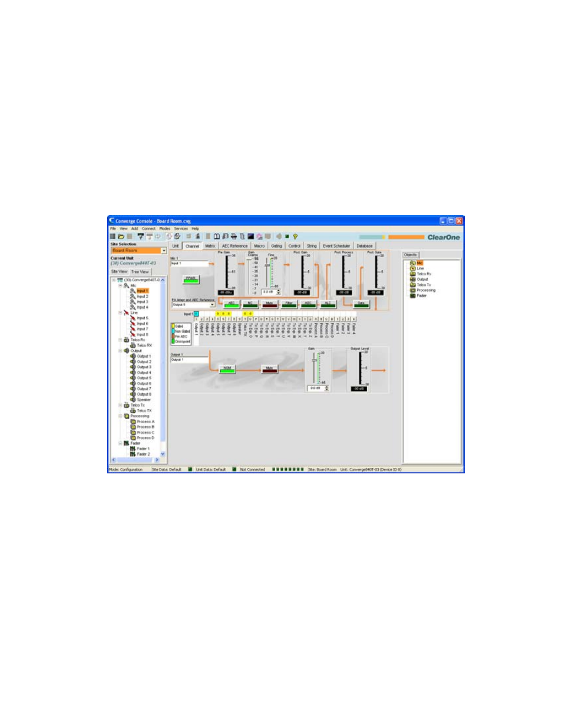Image resolution: width=562 pixels, height=728 pixels.
Task: Select Line object in Objects panel
Action: click(417, 268)
